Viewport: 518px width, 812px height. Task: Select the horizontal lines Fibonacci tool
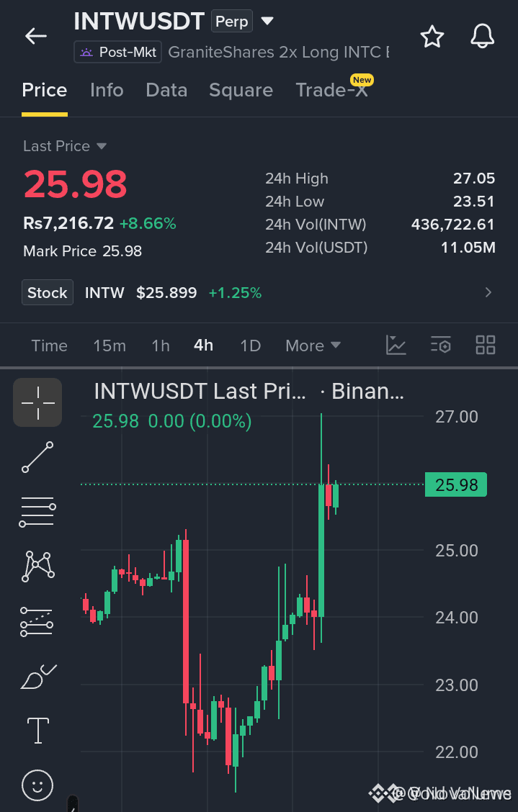coord(37,512)
